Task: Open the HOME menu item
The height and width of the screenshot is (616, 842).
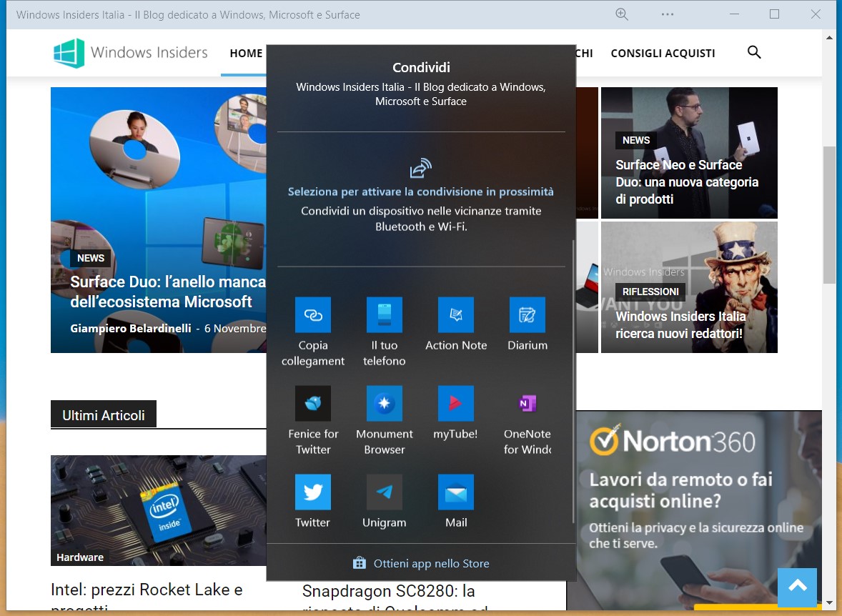Action: [x=246, y=53]
